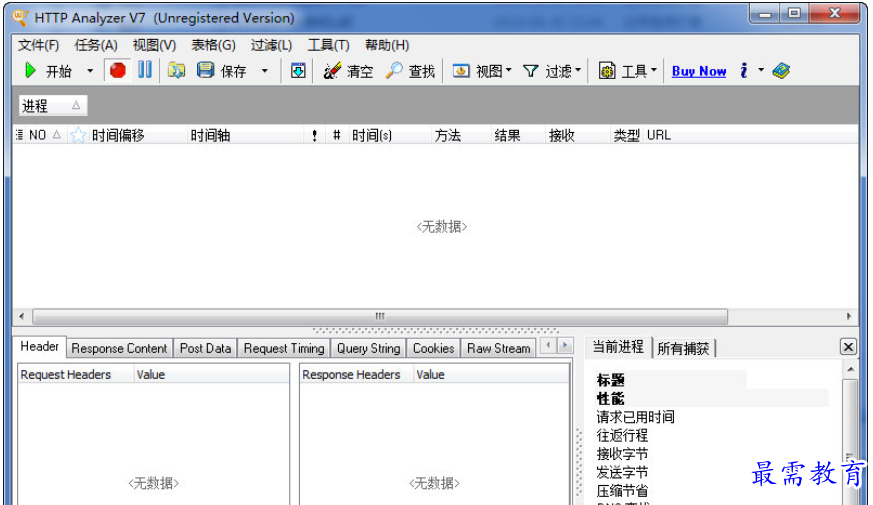Switch to the Raw Stream tab
The height and width of the screenshot is (505, 873).
[499, 349]
